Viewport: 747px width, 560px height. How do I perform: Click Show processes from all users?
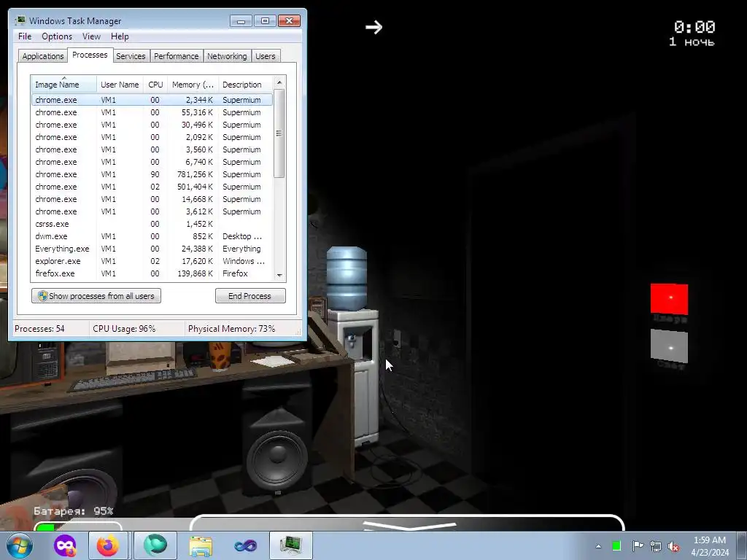pyautogui.click(x=96, y=296)
